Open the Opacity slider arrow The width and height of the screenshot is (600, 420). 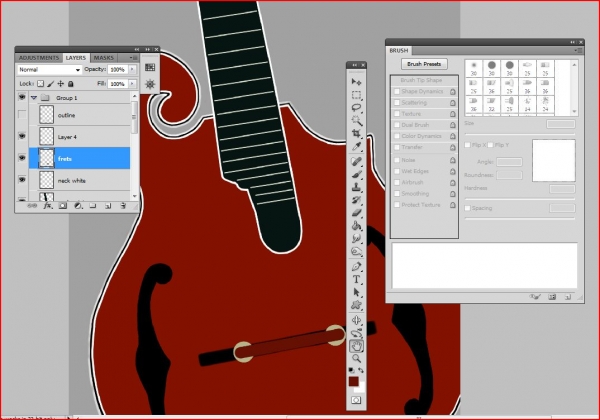(x=132, y=69)
